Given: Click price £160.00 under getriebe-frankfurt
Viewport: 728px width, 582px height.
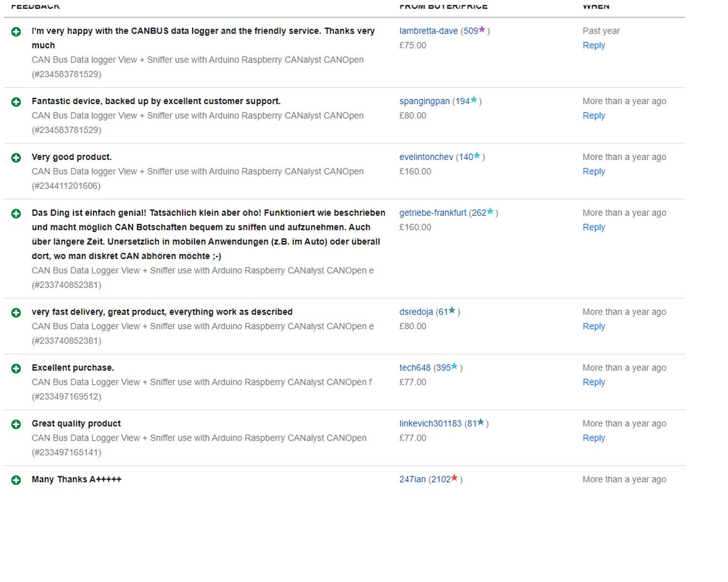Looking at the screenshot, I should (x=415, y=227).
